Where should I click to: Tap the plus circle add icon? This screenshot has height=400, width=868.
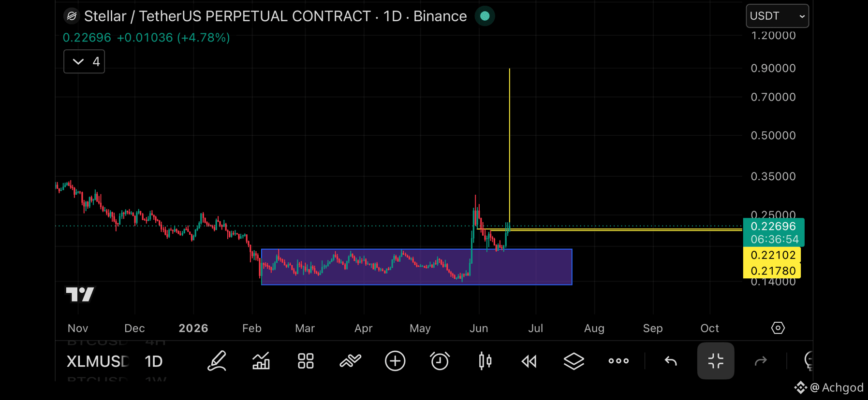click(x=395, y=361)
